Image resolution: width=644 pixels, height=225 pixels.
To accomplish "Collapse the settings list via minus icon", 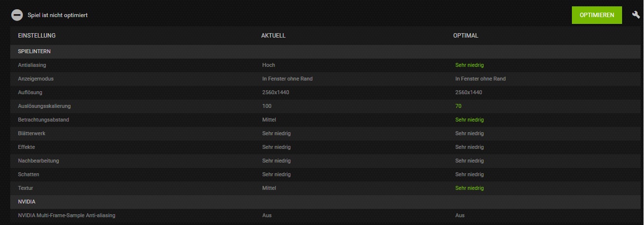I will [x=17, y=15].
